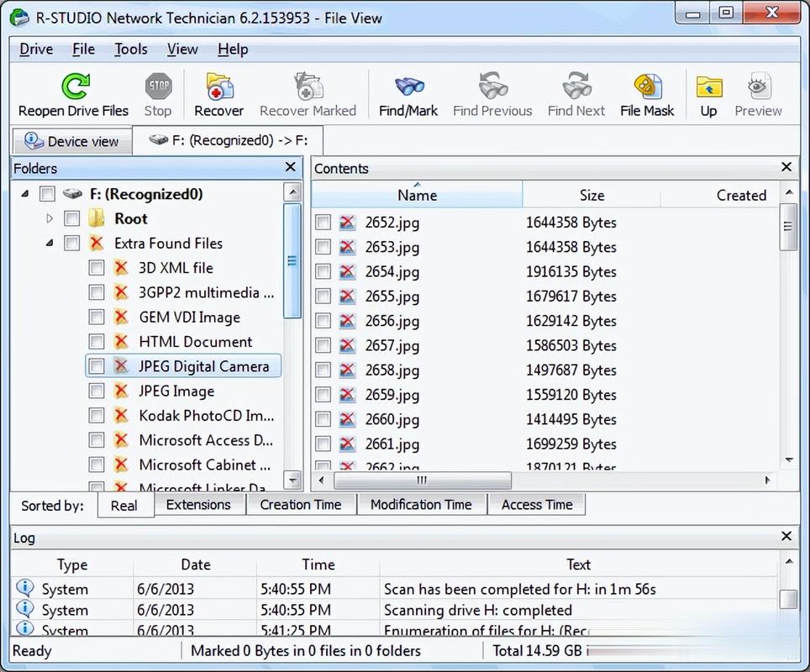Mark the F: (Recognized0) checkbox

[48, 194]
